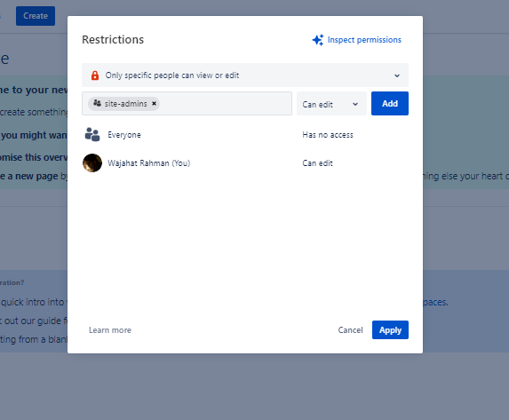Cancel the restrictions dialog
This screenshot has width=509, height=420.
(x=350, y=330)
